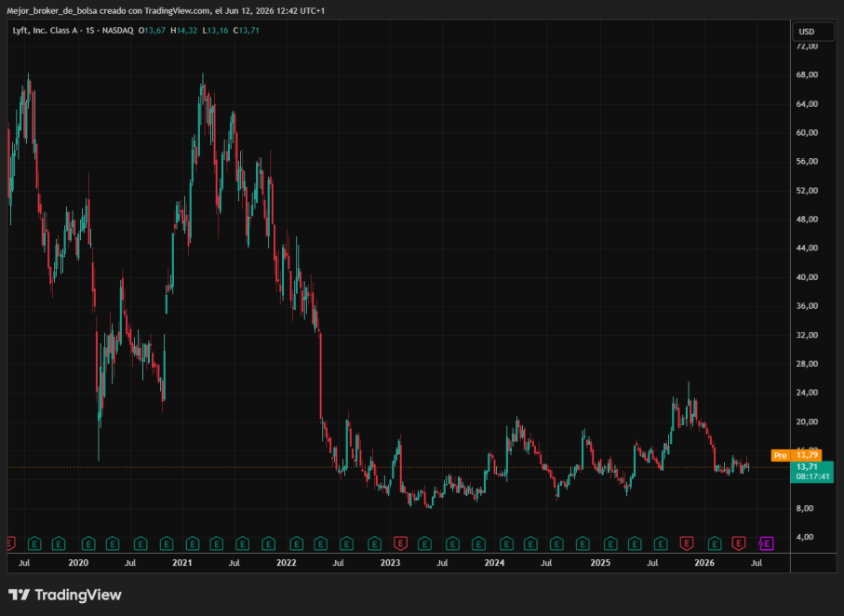Click the 4,00 price axis label
This screenshot has width=844, height=616.
pyautogui.click(x=807, y=537)
